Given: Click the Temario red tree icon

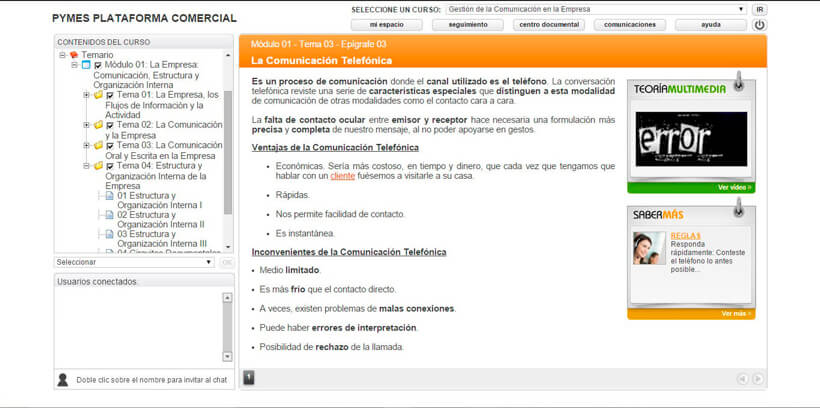Looking at the screenshot, I should coord(74,55).
